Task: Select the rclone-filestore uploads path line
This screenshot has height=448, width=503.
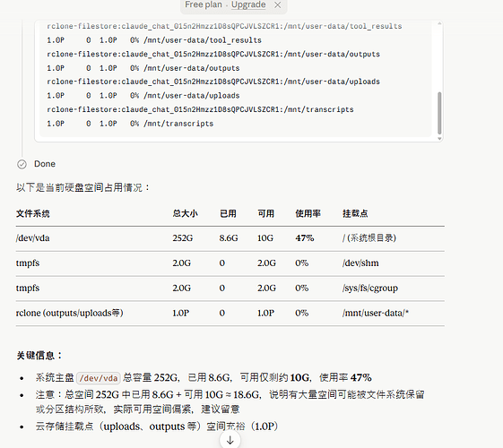Action: tap(213, 82)
